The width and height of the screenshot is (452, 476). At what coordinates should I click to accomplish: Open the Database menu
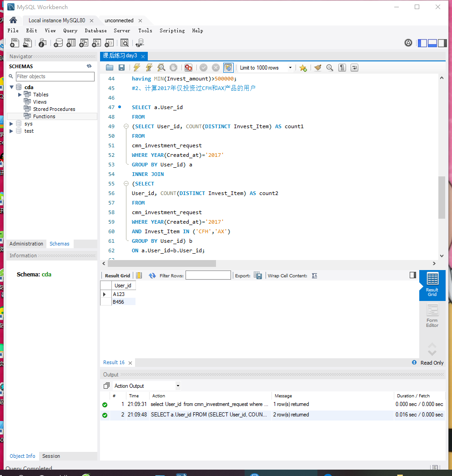click(x=95, y=30)
